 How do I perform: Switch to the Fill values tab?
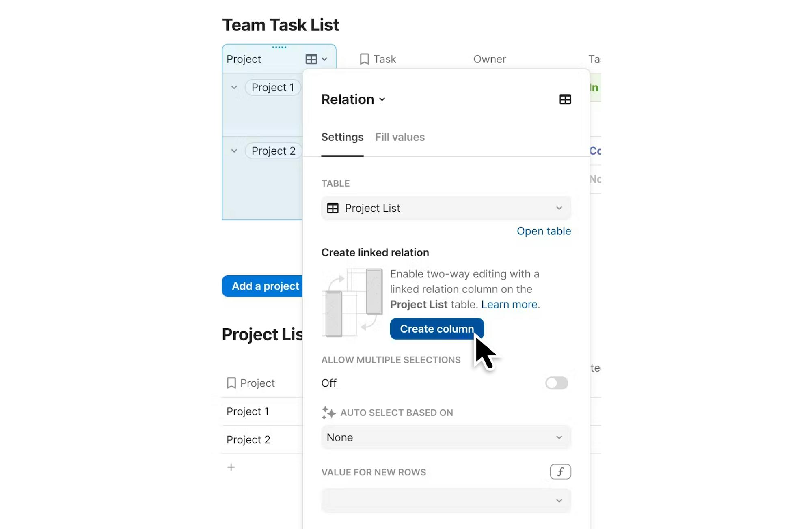[400, 137]
